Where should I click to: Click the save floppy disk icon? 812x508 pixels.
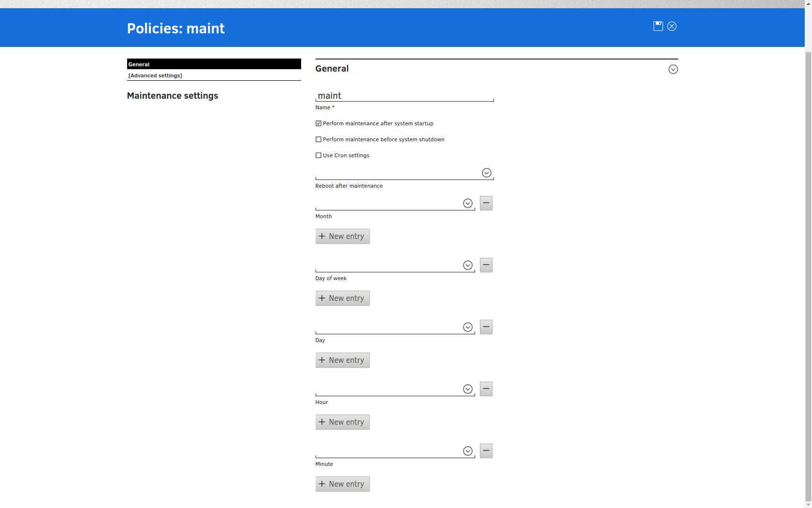pyautogui.click(x=658, y=26)
